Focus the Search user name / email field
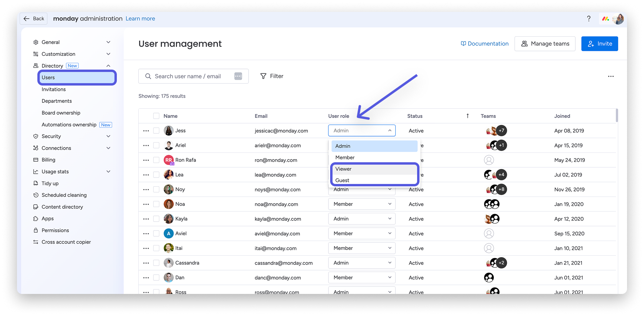 (x=193, y=76)
